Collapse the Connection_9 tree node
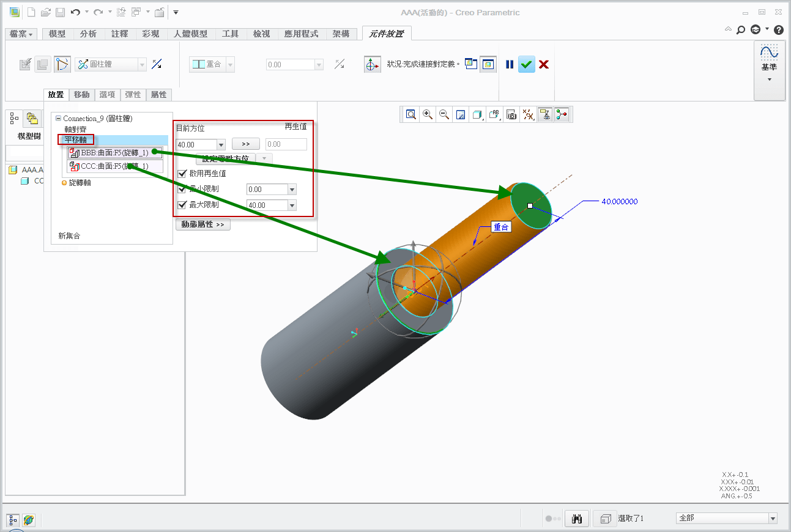 [58, 119]
